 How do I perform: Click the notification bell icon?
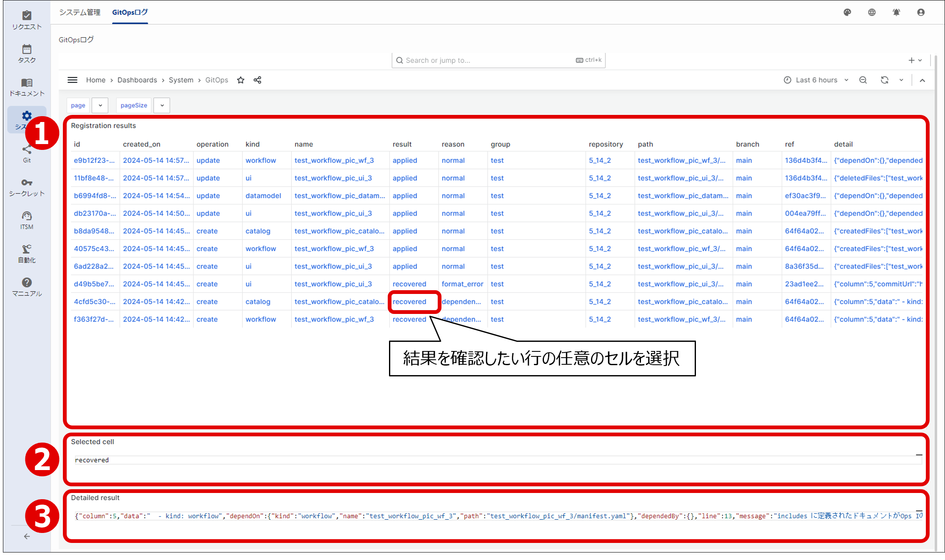[896, 12]
